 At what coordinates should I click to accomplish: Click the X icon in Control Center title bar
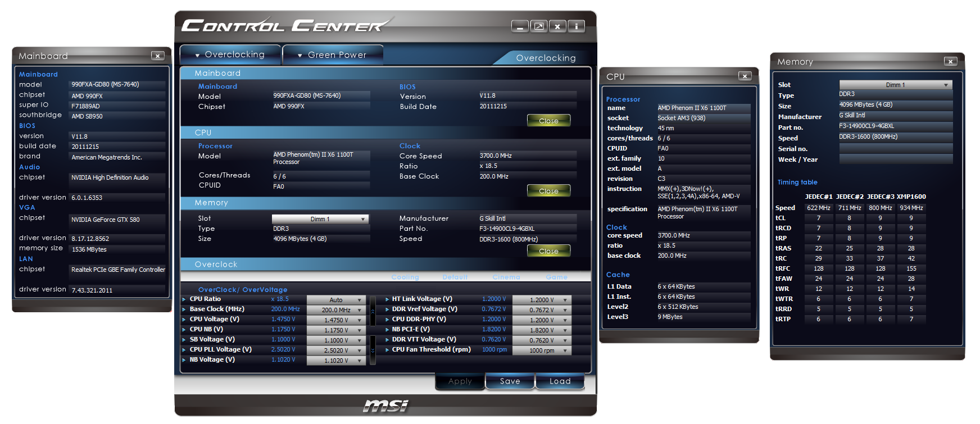pyautogui.click(x=557, y=26)
